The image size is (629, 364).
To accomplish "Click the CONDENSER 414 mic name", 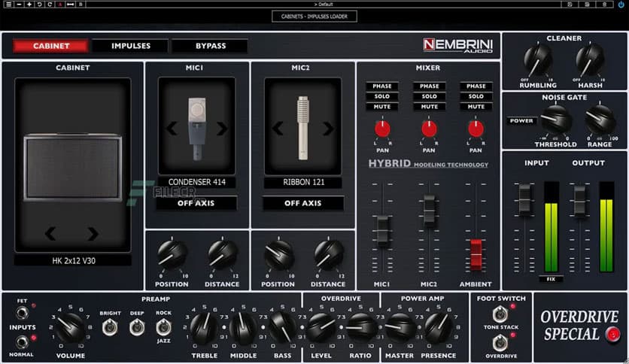I will click(x=196, y=182).
